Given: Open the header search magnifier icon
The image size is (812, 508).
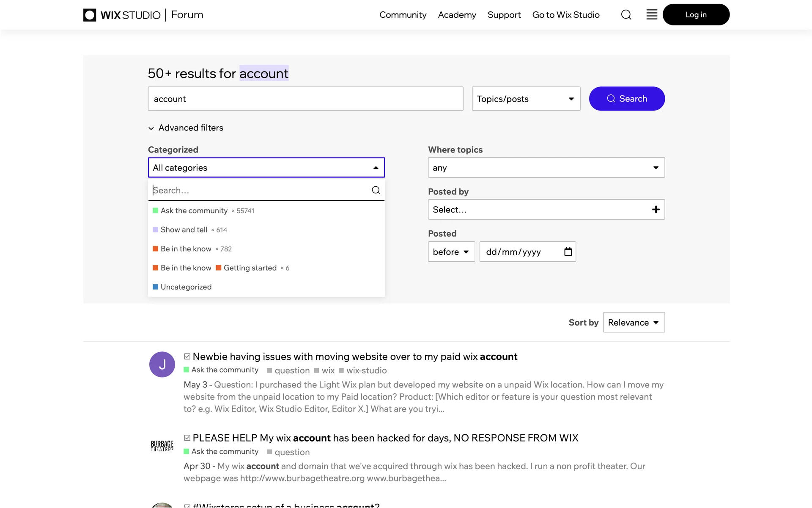Looking at the screenshot, I should pos(626,15).
